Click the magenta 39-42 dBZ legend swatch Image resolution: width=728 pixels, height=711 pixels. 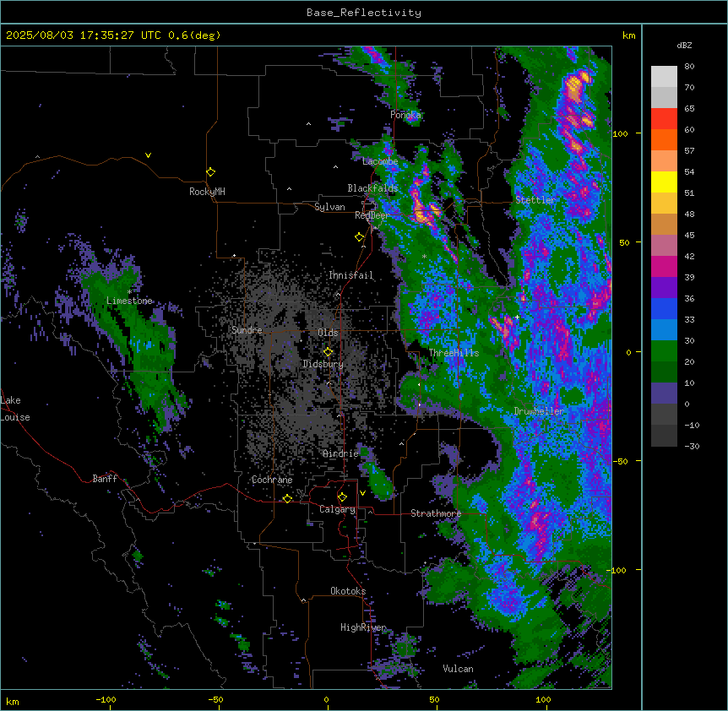click(664, 266)
